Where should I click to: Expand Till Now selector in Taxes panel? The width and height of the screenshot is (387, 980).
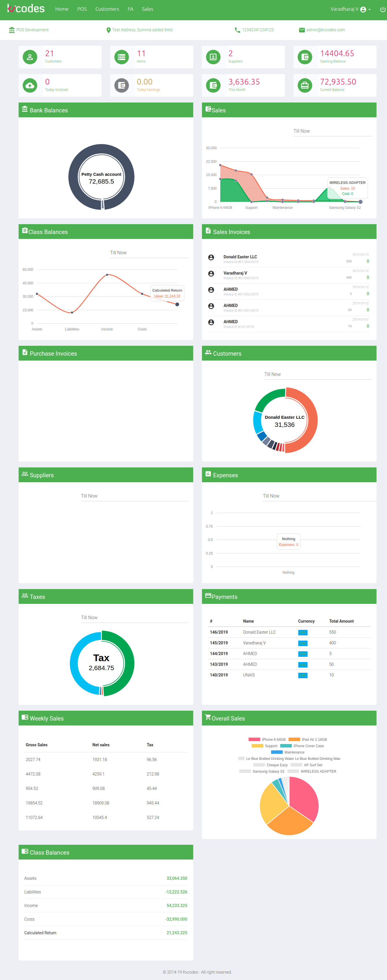pyautogui.click(x=134, y=617)
